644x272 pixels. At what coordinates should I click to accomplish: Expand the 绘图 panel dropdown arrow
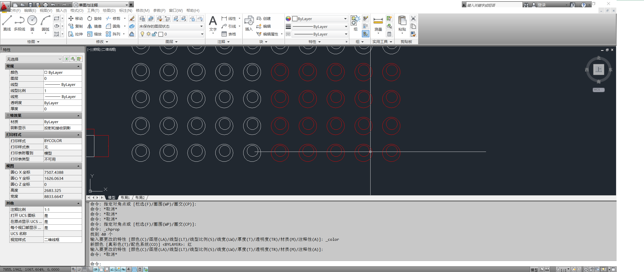[x=38, y=42]
